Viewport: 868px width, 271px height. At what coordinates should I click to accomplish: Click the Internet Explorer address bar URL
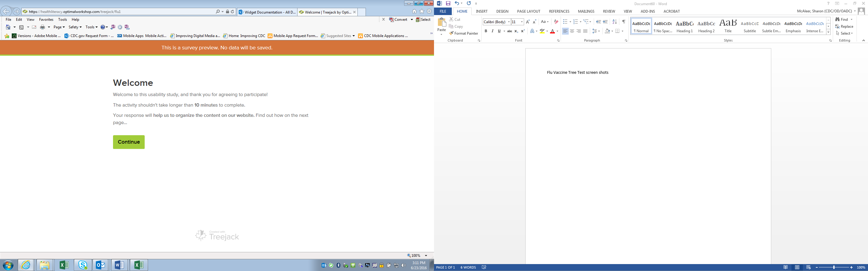(x=74, y=11)
